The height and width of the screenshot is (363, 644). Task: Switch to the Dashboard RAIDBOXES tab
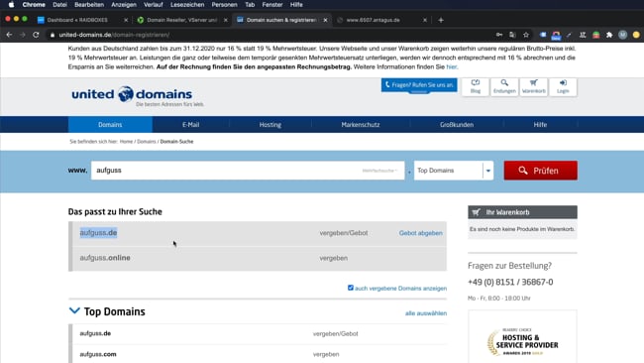[x=77, y=20]
